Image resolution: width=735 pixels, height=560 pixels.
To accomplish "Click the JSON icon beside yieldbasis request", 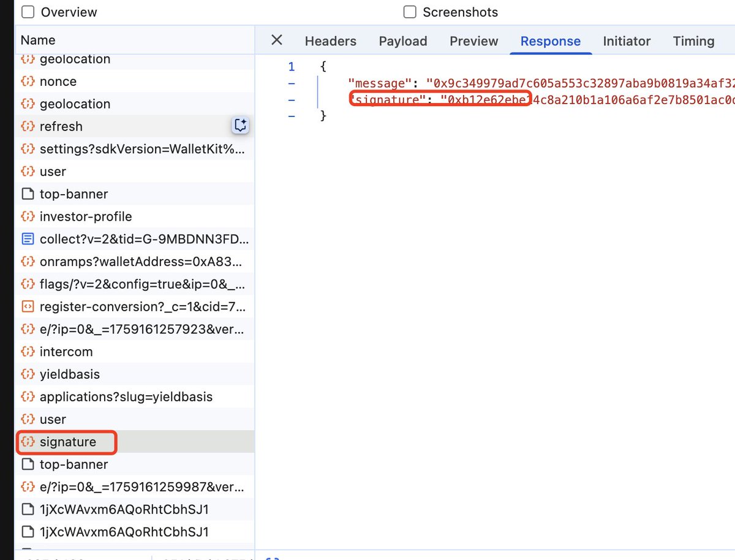I will pyautogui.click(x=28, y=374).
